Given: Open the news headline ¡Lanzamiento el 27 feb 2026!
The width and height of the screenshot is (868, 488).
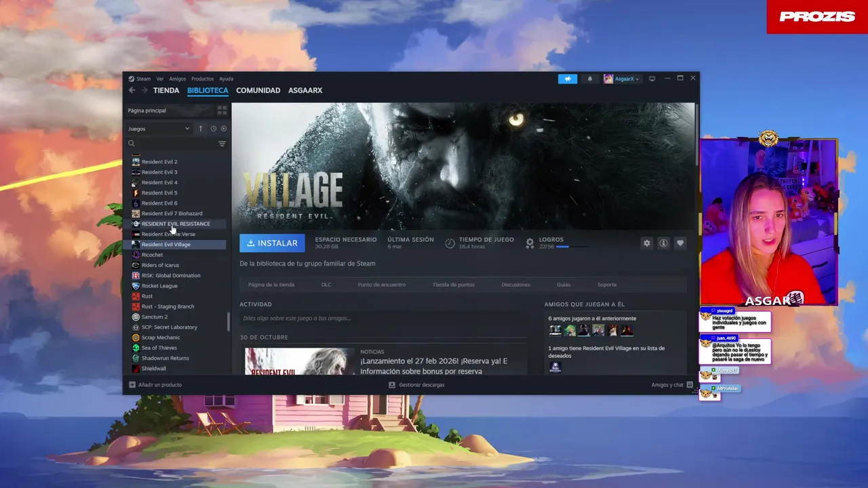Looking at the screenshot, I should pyautogui.click(x=434, y=366).
